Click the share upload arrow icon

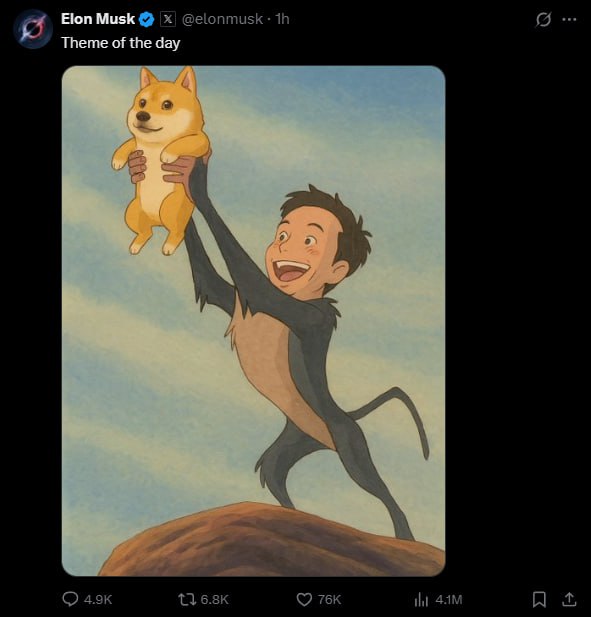click(569, 599)
